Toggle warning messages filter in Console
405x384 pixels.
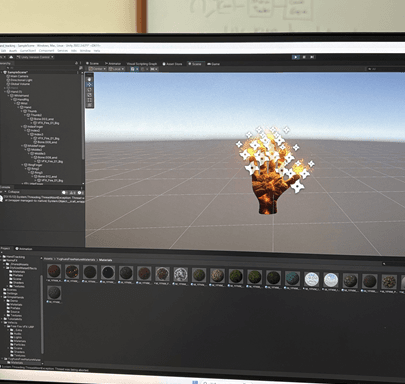72,193
